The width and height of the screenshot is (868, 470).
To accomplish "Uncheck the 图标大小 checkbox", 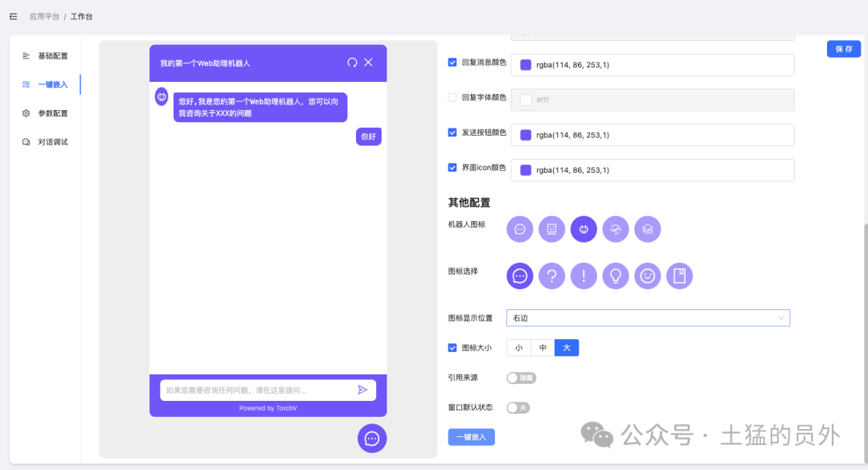I will pyautogui.click(x=452, y=348).
